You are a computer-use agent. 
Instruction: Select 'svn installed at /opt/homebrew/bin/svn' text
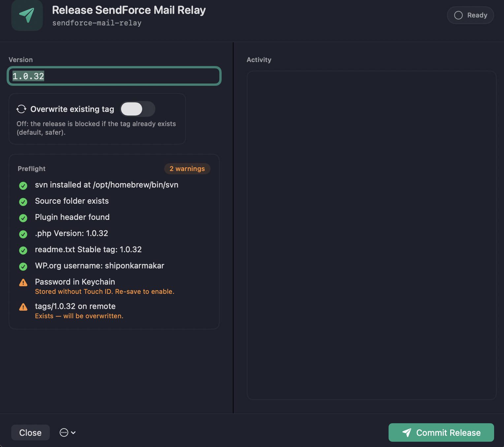pyautogui.click(x=107, y=185)
